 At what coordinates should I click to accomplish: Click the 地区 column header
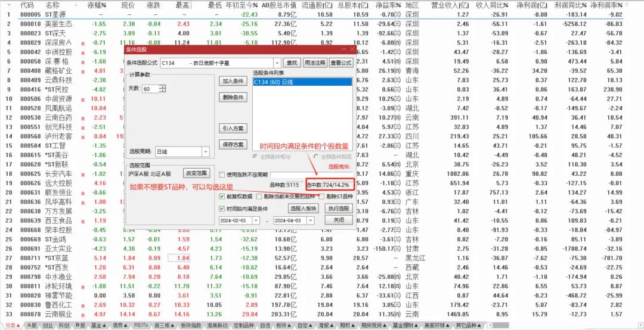coord(412,5)
